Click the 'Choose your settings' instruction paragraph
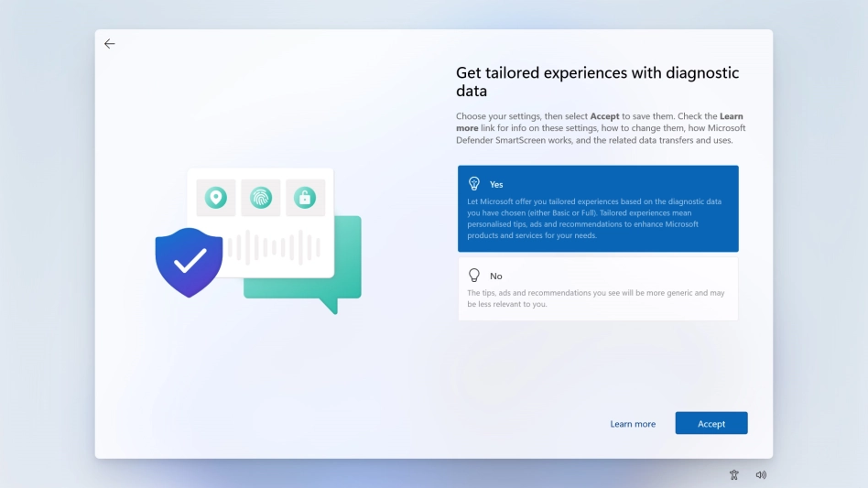Screen dimensions: 868x488 click(600, 128)
